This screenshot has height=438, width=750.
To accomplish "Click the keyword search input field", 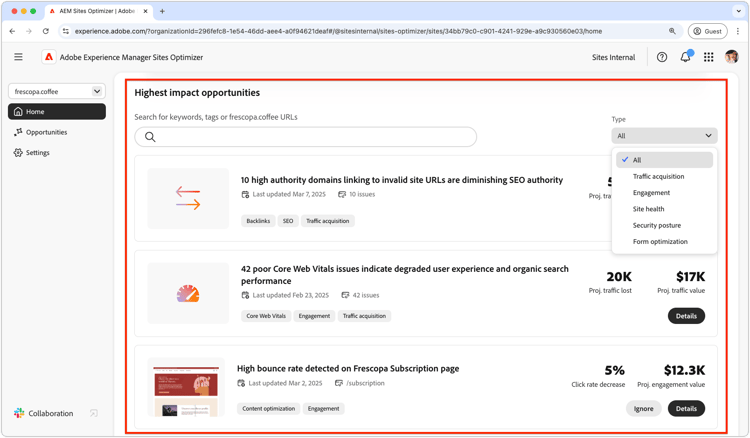I will pyautogui.click(x=306, y=137).
